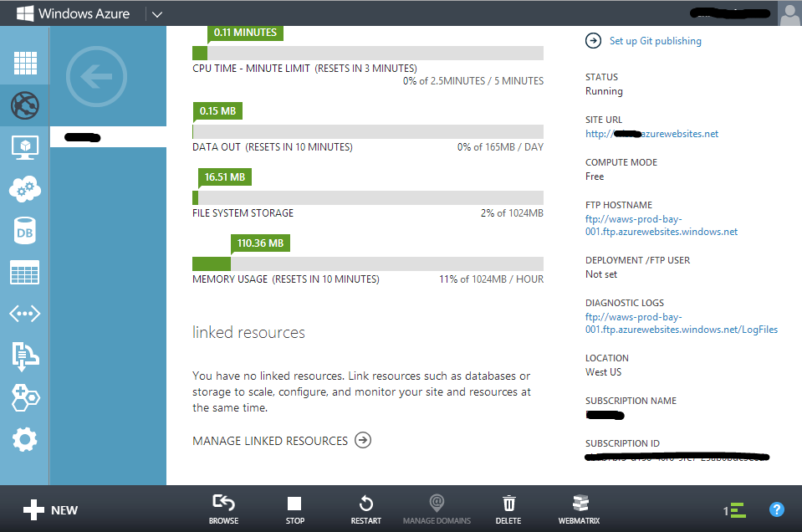The width and height of the screenshot is (802, 532).
Task: Click the 0.15 MB data out label
Action: click(x=218, y=111)
